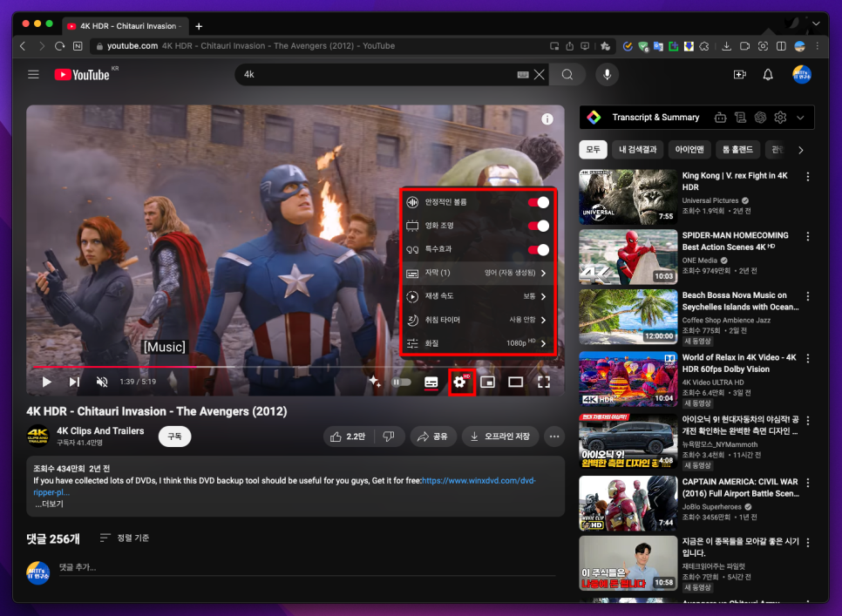The width and height of the screenshot is (842, 616).
Task: Reload the page in browser toolbar
Action: [x=59, y=46]
